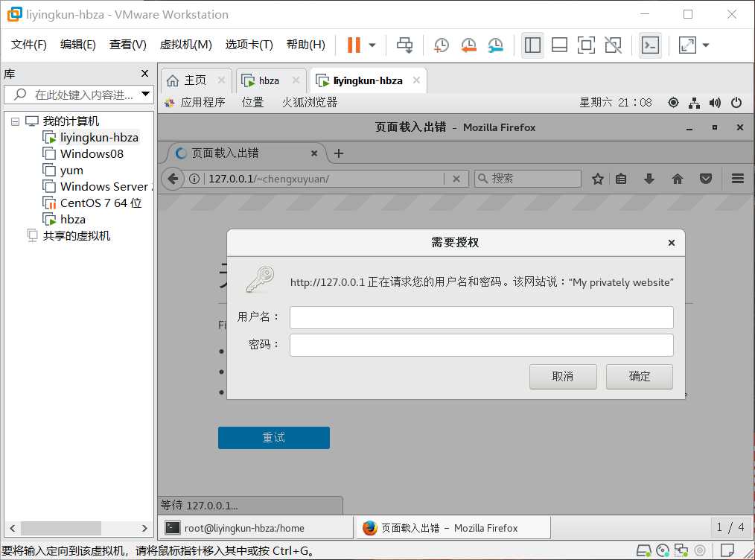This screenshot has width=755, height=560.
Task: Stop page loading with the X icon
Action: pos(456,179)
